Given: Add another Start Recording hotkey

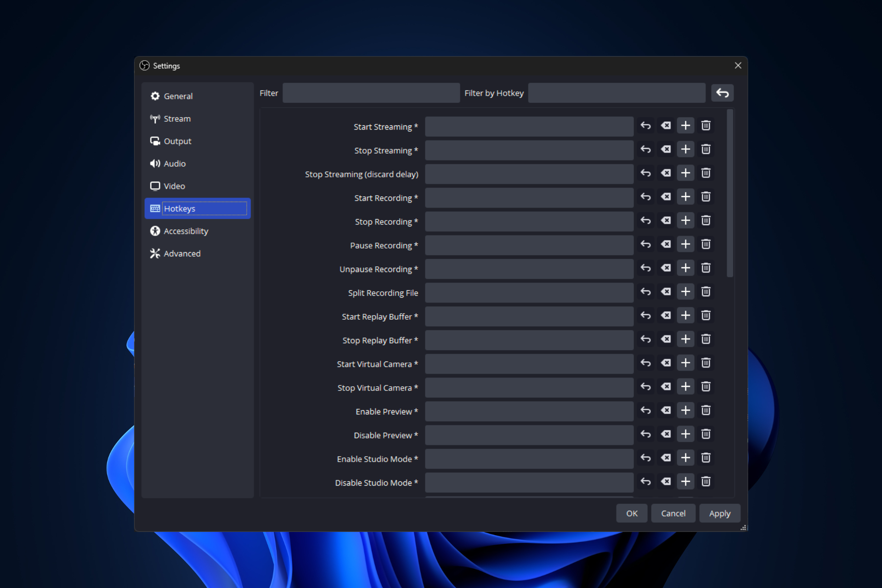Looking at the screenshot, I should point(685,197).
